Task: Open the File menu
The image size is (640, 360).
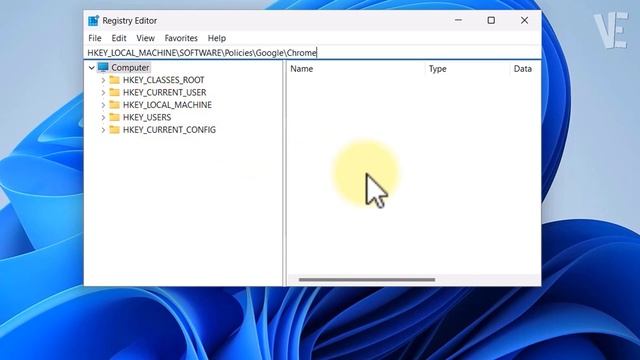Action: pyautogui.click(x=95, y=38)
